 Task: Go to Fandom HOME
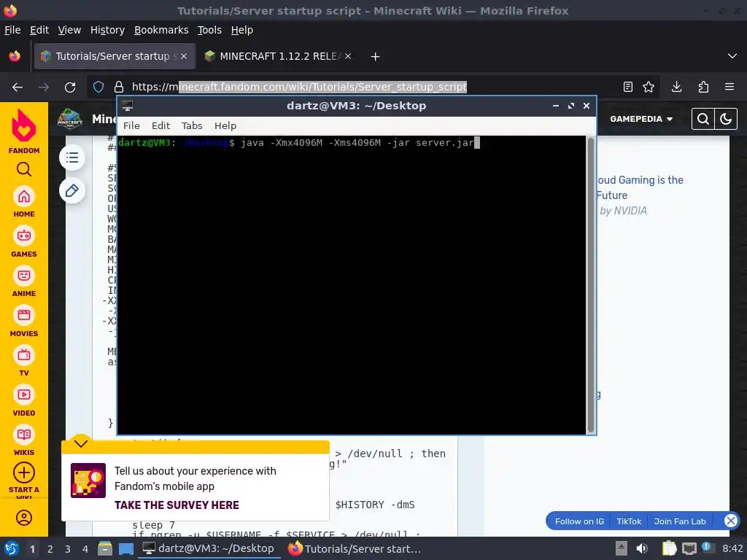24,202
